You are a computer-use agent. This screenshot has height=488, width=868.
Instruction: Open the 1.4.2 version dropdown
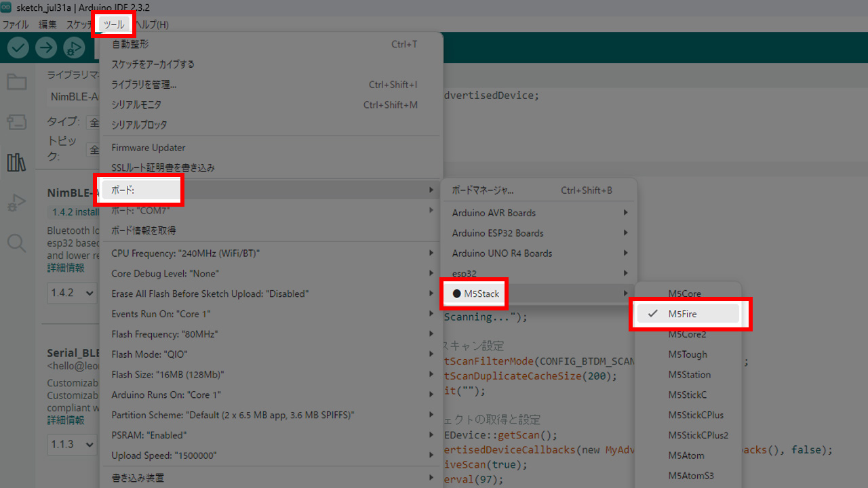(71, 293)
